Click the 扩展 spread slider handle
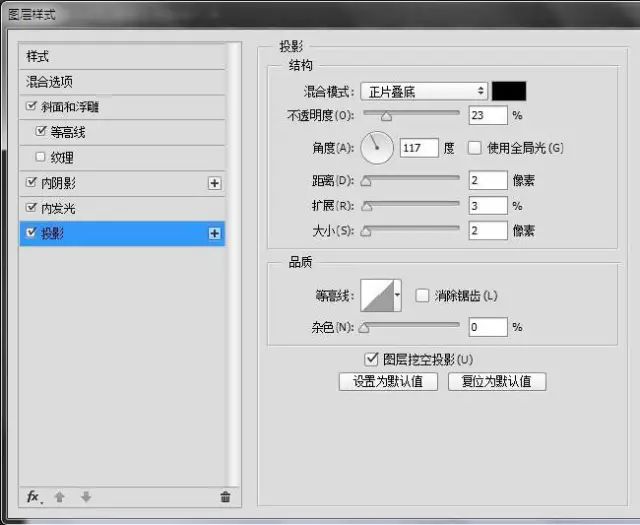640x525 pixels. pyautogui.click(x=367, y=207)
